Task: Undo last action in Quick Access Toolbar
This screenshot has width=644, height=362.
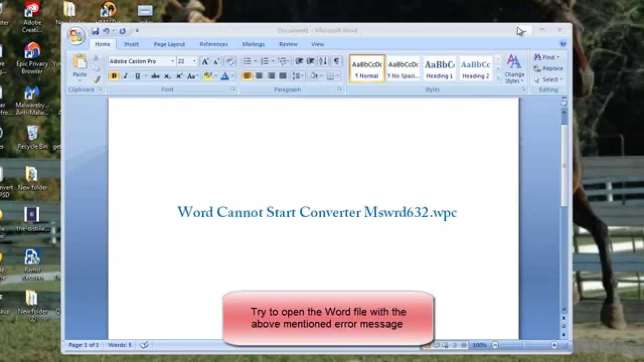Action: 106,31
